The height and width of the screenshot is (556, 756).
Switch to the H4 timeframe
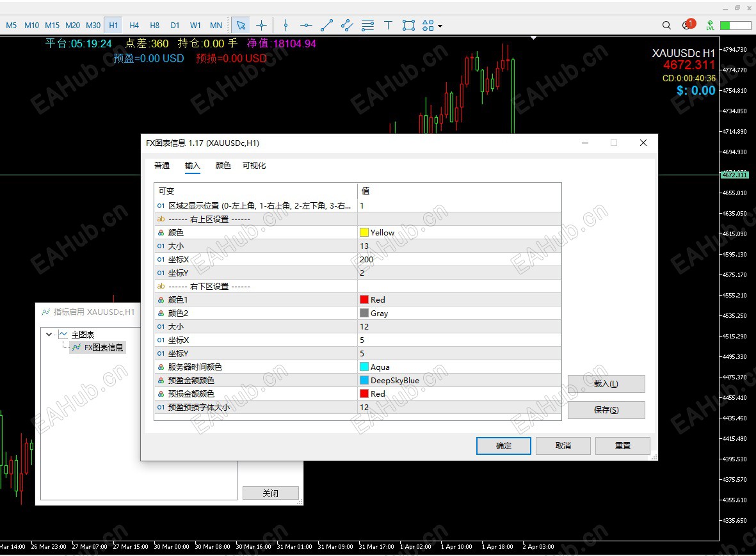pyautogui.click(x=134, y=25)
